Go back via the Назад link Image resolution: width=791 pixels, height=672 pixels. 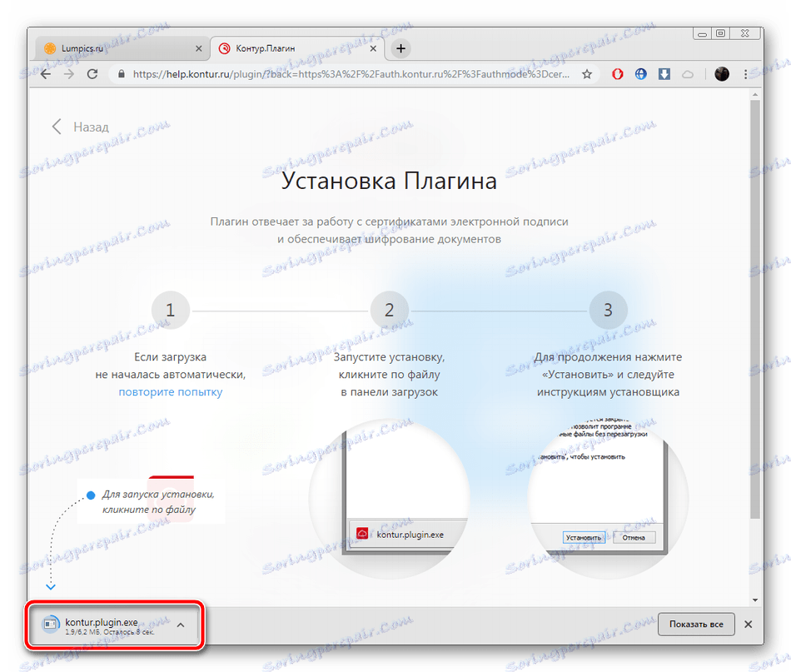80,127
